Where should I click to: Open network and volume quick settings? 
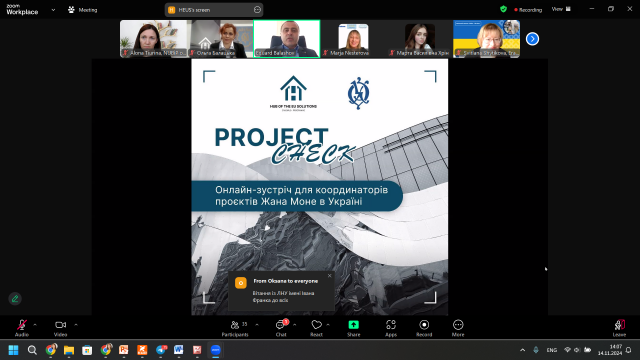tap(577, 350)
